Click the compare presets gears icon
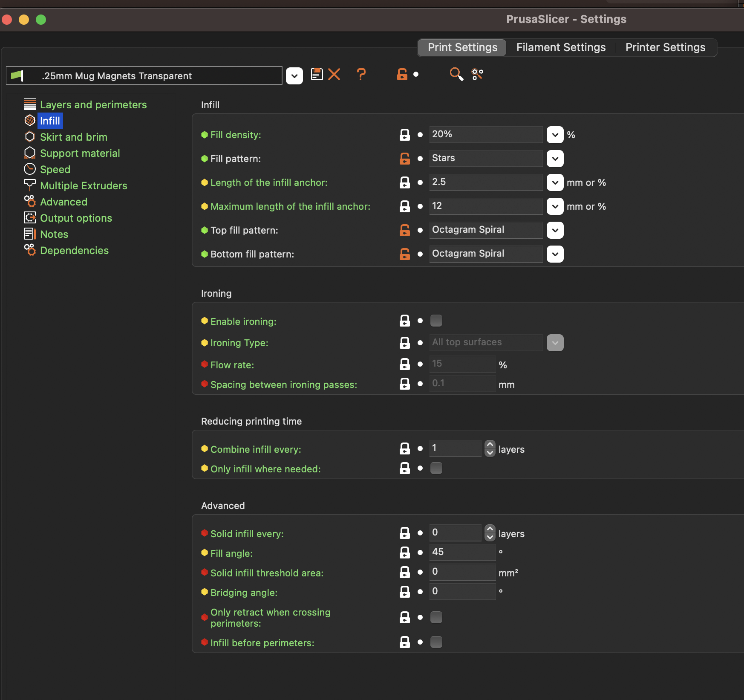 pyautogui.click(x=477, y=75)
